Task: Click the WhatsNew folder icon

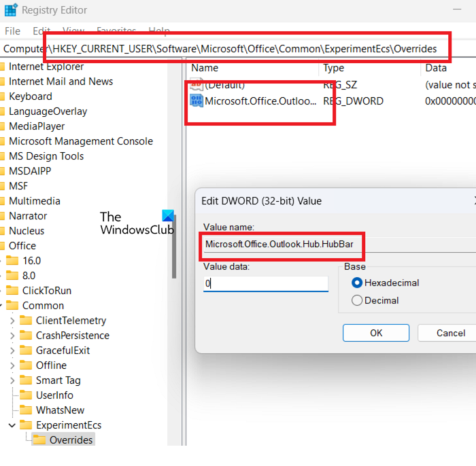Action: [26, 410]
